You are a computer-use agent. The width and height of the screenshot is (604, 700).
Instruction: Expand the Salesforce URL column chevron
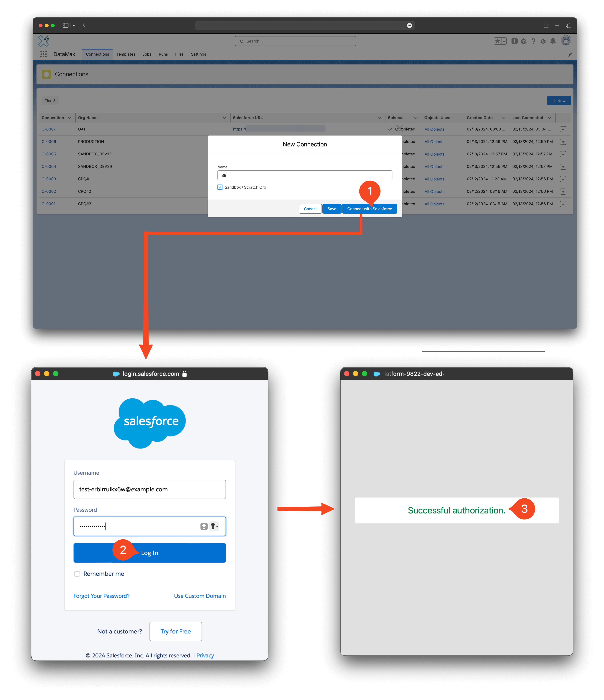tap(379, 118)
